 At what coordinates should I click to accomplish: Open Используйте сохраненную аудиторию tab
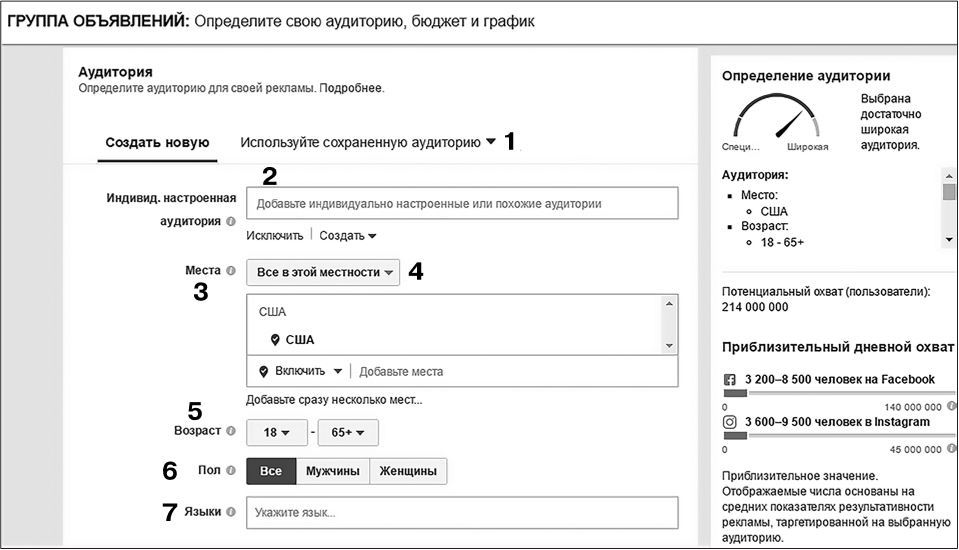(x=368, y=142)
